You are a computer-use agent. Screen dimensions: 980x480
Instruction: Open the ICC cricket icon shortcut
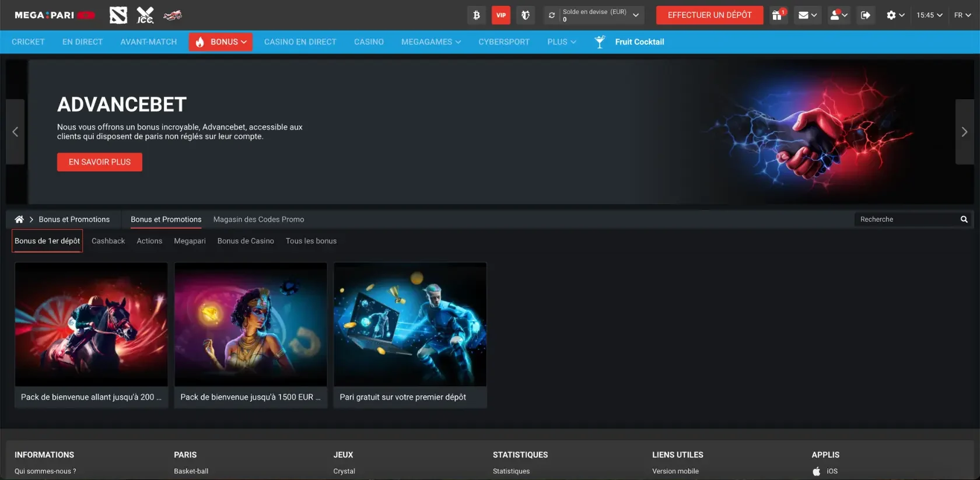coord(145,15)
